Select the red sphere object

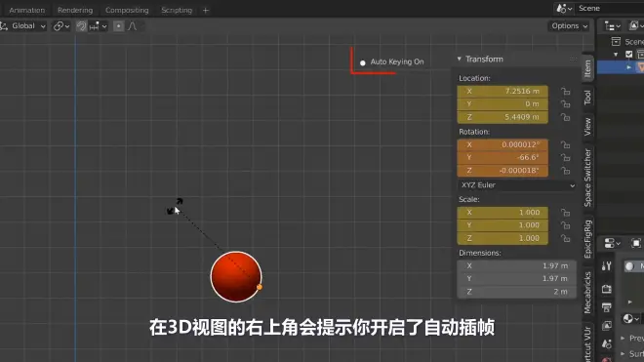pyautogui.click(x=236, y=276)
